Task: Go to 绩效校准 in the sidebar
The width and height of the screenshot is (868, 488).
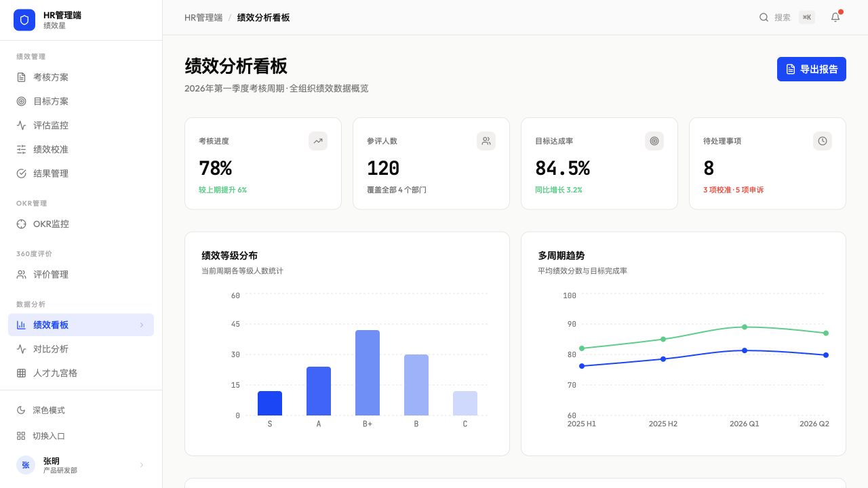Action: pos(81,149)
